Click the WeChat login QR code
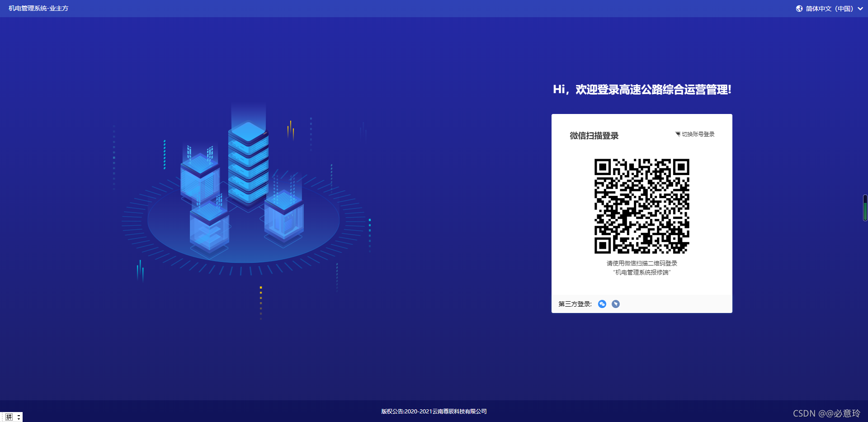 642,206
